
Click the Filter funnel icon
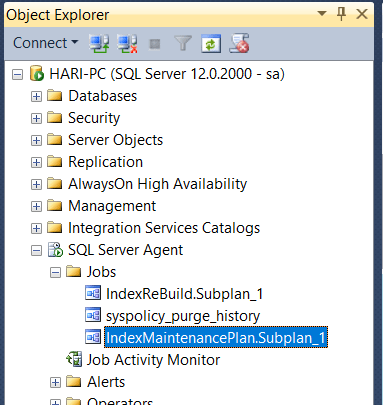[183, 43]
